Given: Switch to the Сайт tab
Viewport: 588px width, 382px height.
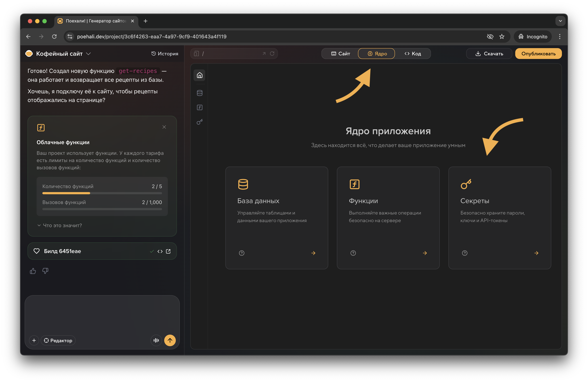Looking at the screenshot, I should [x=341, y=54].
